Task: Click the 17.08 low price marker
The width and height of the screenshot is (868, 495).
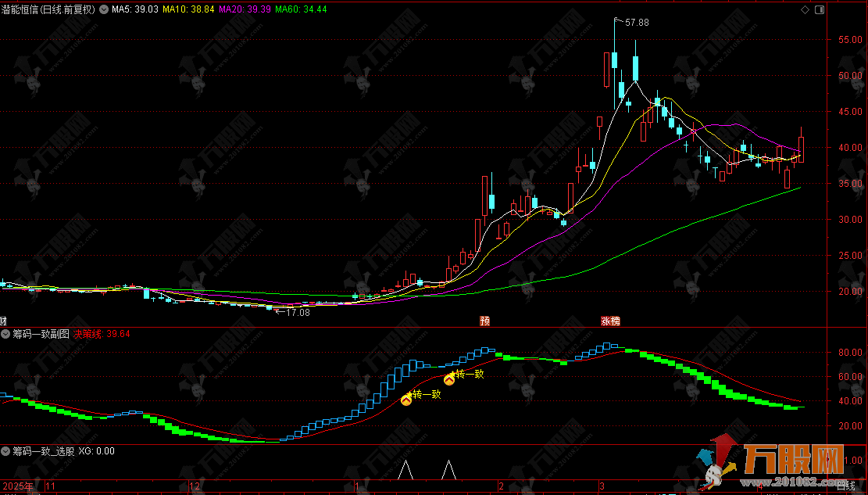Action: pyautogui.click(x=297, y=312)
